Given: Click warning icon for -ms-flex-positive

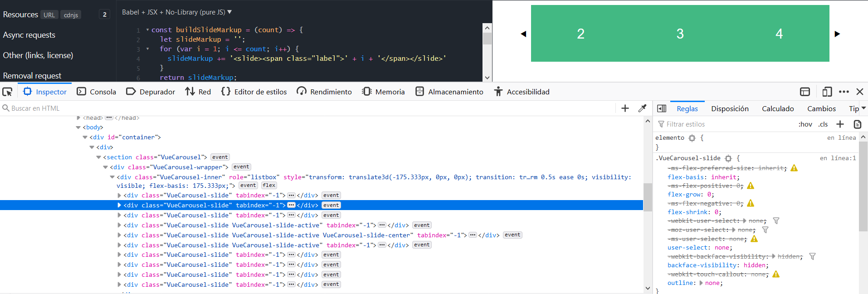Looking at the screenshot, I should click(x=751, y=186).
